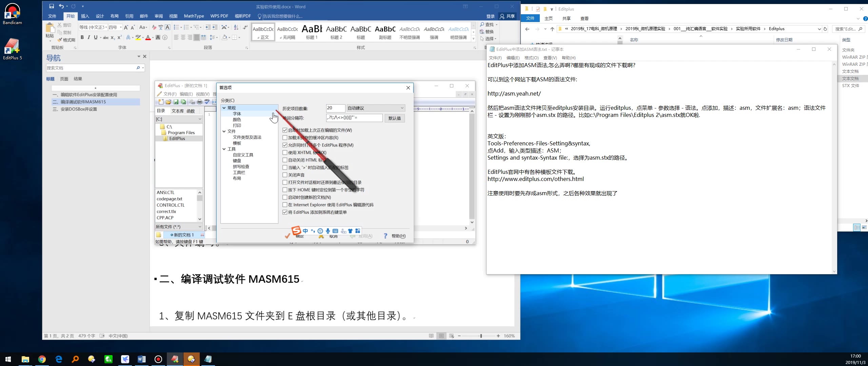Open the 所有文件 (*.*) filter dropdown

pos(179,227)
